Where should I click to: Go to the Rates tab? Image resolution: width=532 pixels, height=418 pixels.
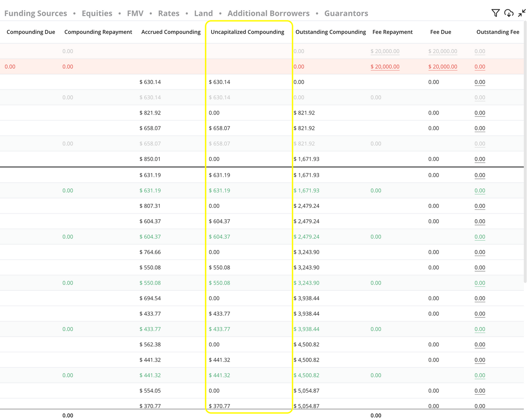169,13
